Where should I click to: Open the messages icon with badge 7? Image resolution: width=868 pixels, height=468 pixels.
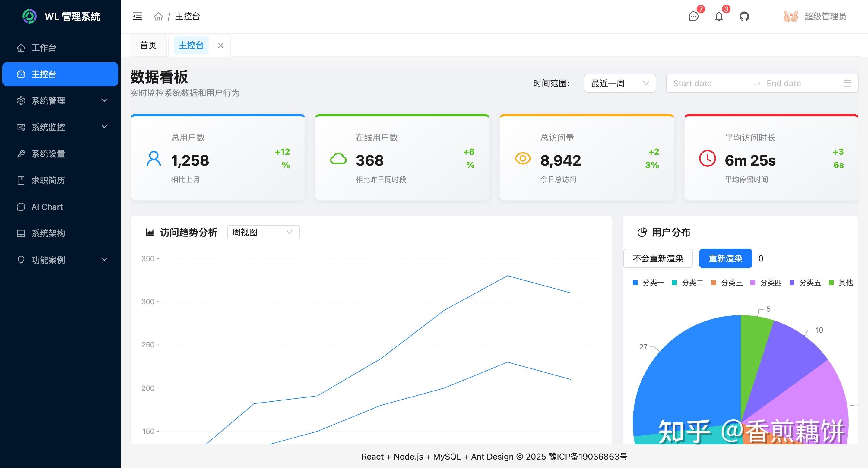(x=694, y=17)
